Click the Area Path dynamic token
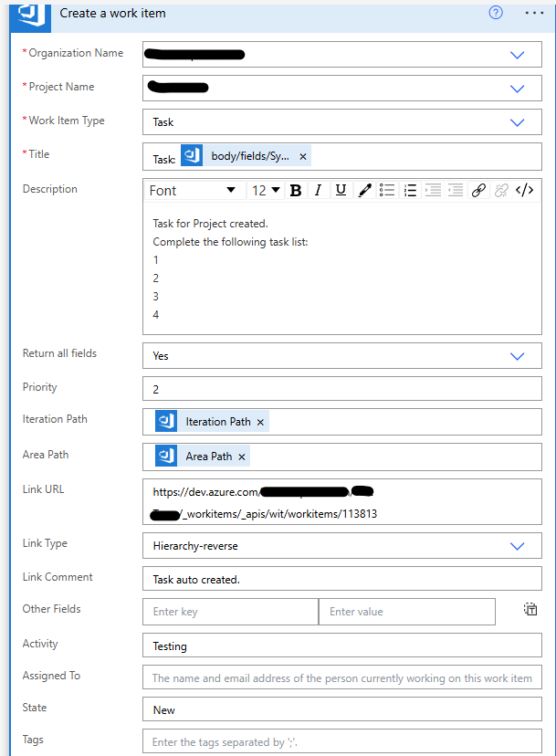Viewport: 556px width, 756px height. click(203, 457)
